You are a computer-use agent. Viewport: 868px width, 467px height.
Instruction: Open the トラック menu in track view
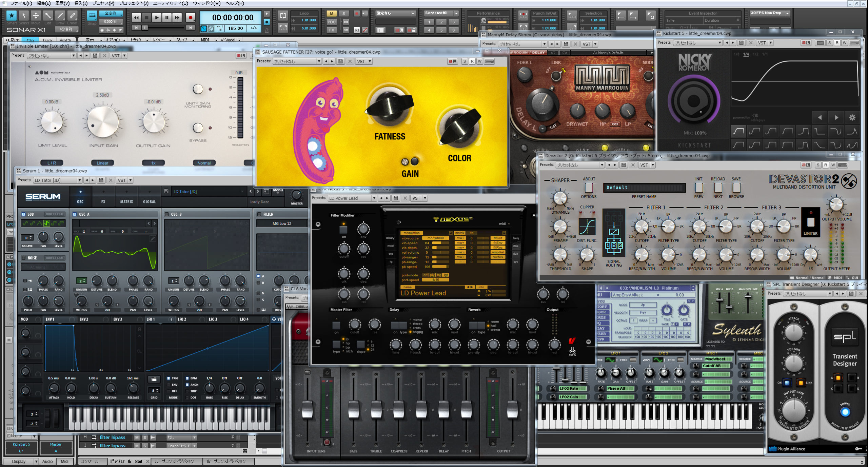click(x=139, y=40)
